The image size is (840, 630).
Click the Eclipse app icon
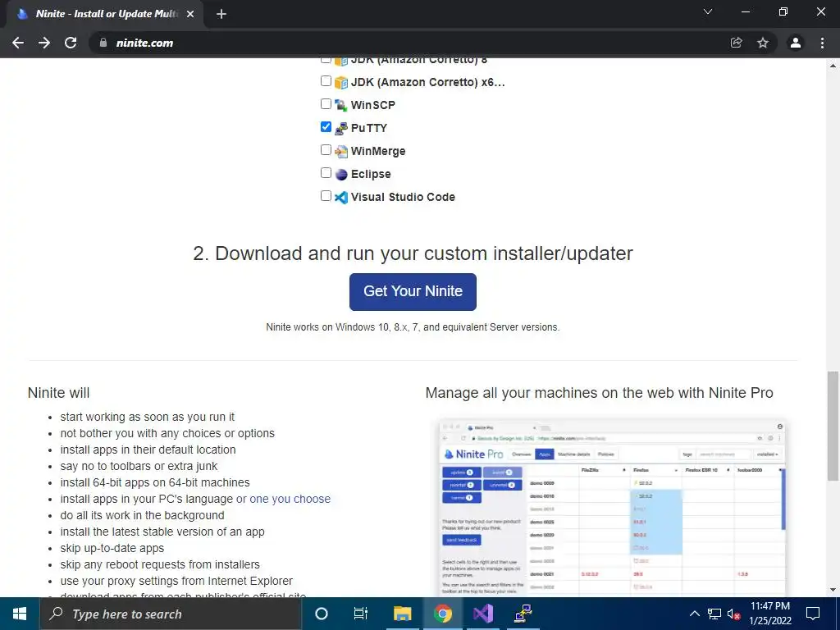(x=341, y=174)
